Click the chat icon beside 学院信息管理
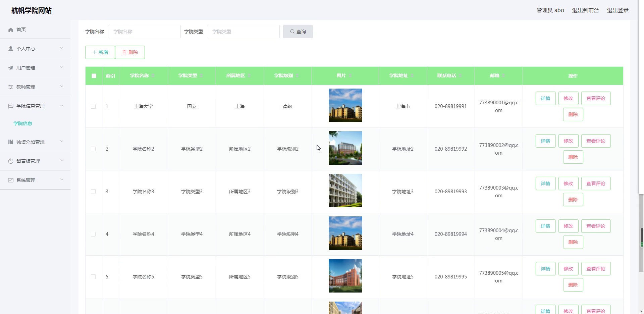The height and width of the screenshot is (314, 644). point(11,106)
